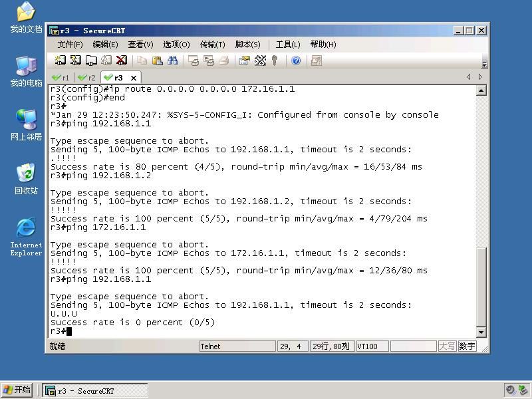Click the VT100 status bar entry
Viewport: 532px width, 399px height.
[x=372, y=346]
